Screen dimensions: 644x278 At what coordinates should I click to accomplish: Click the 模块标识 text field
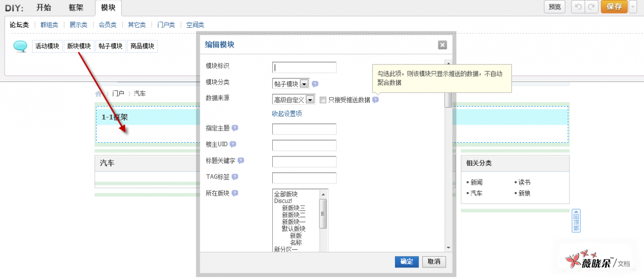point(304,67)
